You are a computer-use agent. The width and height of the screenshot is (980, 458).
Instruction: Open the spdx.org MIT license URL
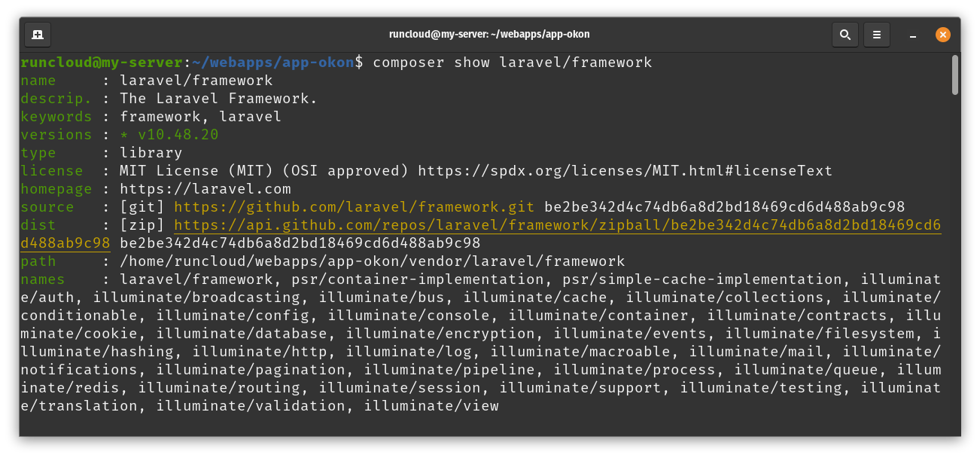pos(625,171)
